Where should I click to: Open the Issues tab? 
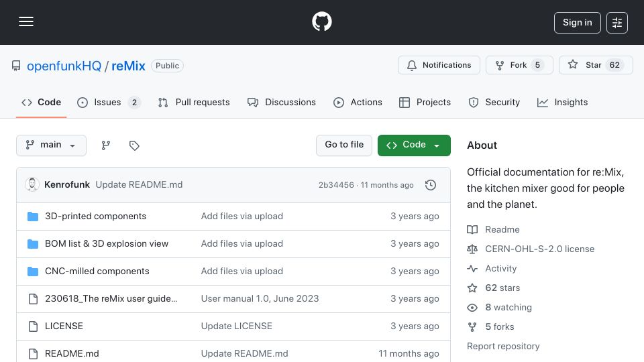(x=109, y=102)
